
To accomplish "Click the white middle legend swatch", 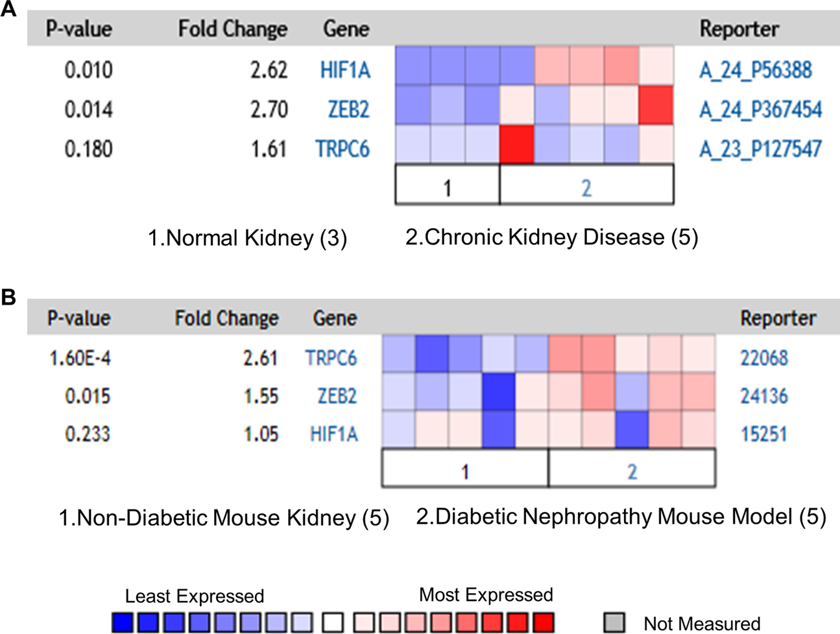I will click(x=333, y=623).
